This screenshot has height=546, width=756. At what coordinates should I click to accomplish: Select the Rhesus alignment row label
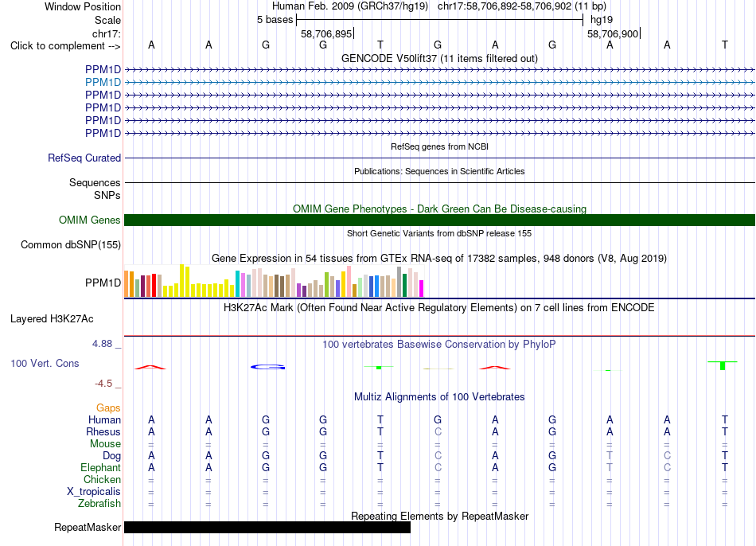103,431
